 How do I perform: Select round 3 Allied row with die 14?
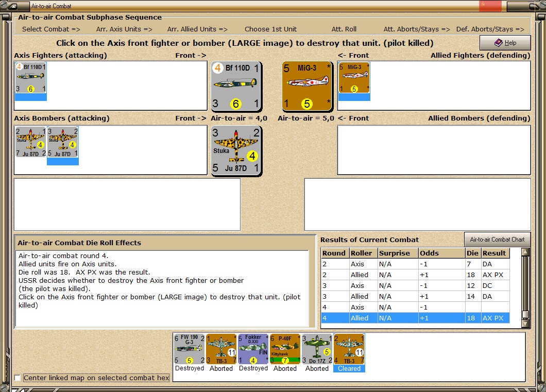(415, 296)
